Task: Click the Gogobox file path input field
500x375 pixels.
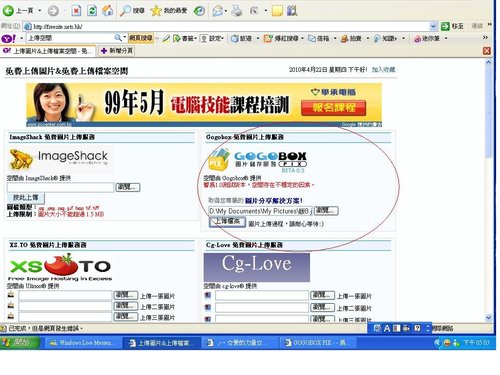Action: tap(260, 211)
